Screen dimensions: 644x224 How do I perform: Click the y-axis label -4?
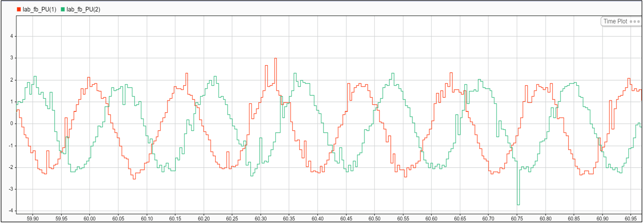point(11,211)
